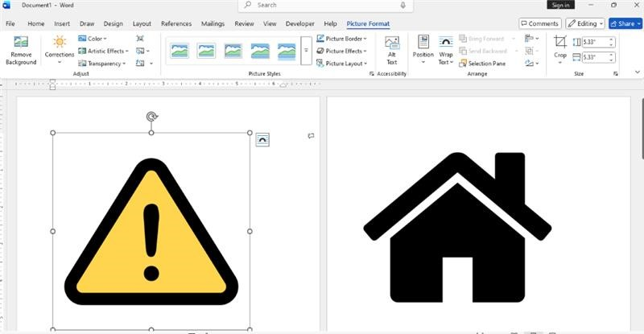Collapse the ribbon with the chevron
Viewport: 644px width, 334px height.
637,72
